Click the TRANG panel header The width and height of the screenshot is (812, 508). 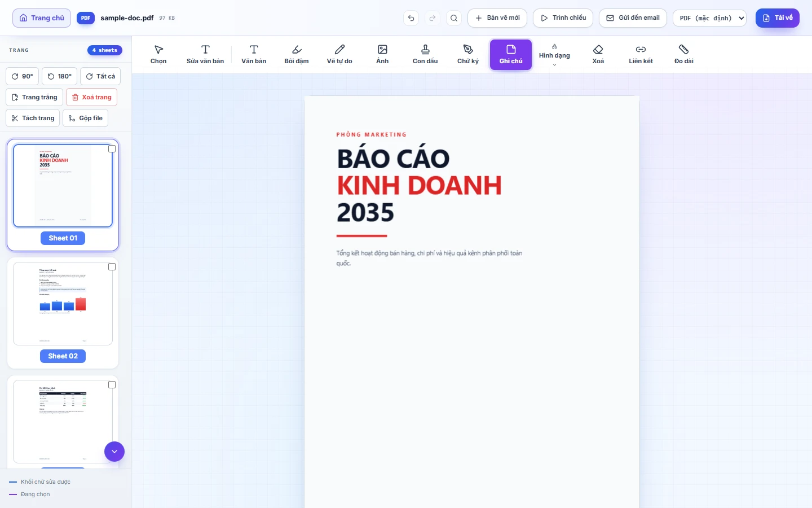click(19, 50)
